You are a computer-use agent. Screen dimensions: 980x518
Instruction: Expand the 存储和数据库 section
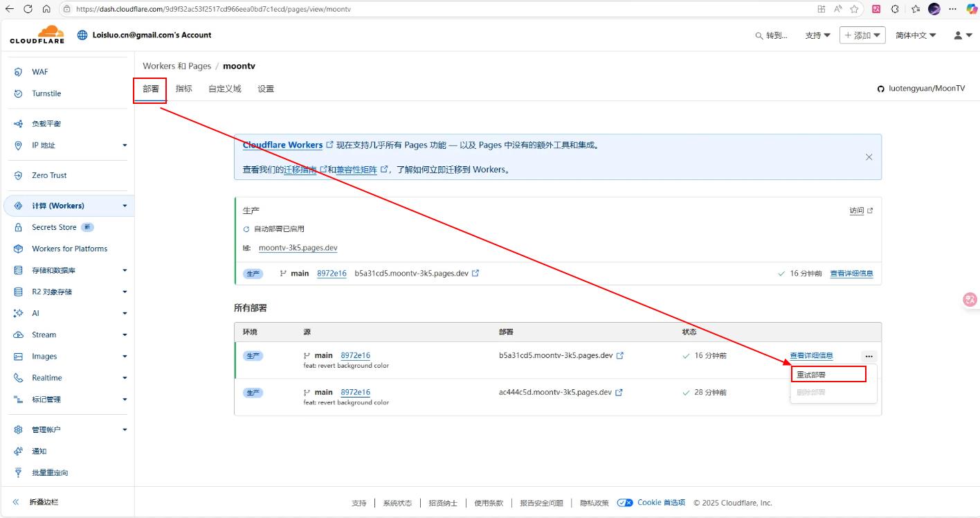click(125, 270)
